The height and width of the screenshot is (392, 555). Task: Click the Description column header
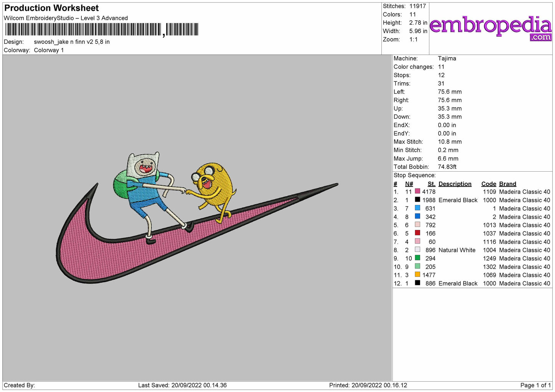pyautogui.click(x=455, y=184)
